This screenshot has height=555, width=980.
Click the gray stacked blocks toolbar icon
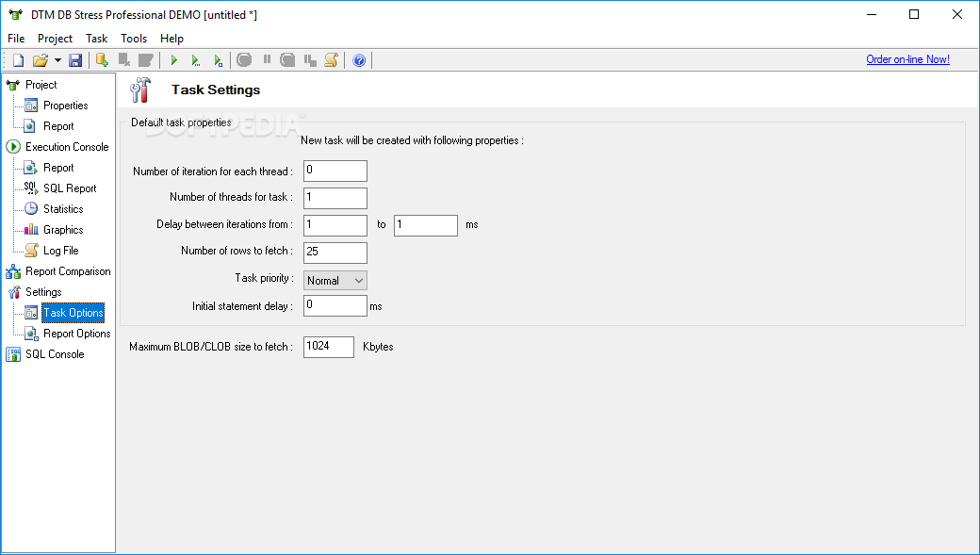tap(310, 60)
